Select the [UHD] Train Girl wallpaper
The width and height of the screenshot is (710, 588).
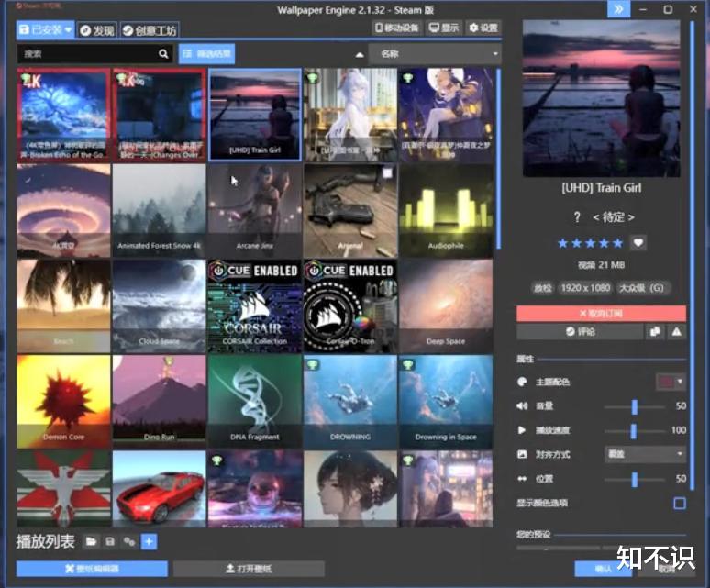pos(255,115)
